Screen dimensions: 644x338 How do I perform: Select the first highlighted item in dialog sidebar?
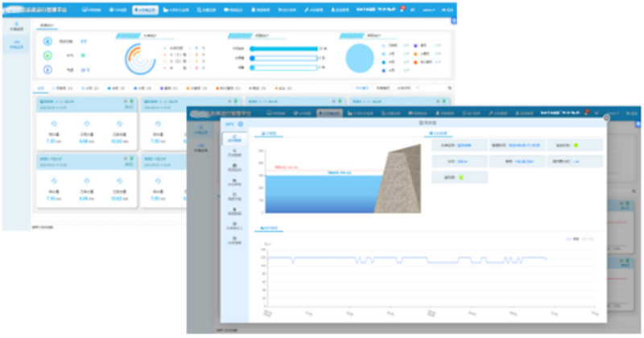[233, 138]
